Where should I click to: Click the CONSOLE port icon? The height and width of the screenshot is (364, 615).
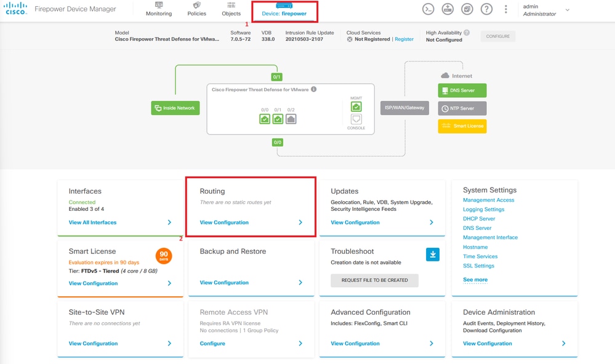(356, 119)
